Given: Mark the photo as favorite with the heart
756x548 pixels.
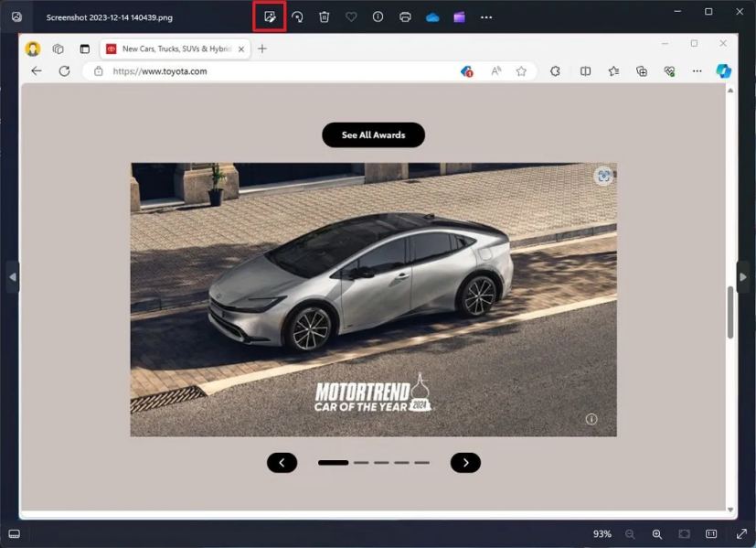Looking at the screenshot, I should pos(351,17).
